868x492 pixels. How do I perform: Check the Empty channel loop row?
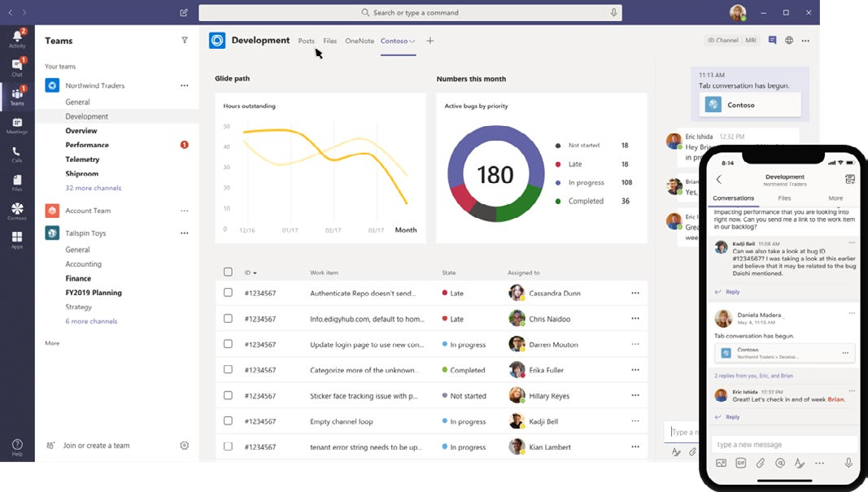click(x=228, y=420)
